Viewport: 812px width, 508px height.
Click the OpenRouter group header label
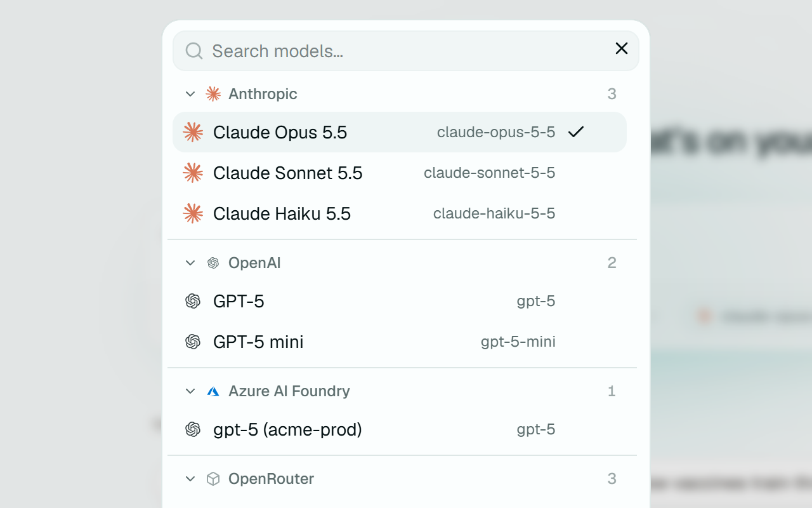(x=272, y=479)
